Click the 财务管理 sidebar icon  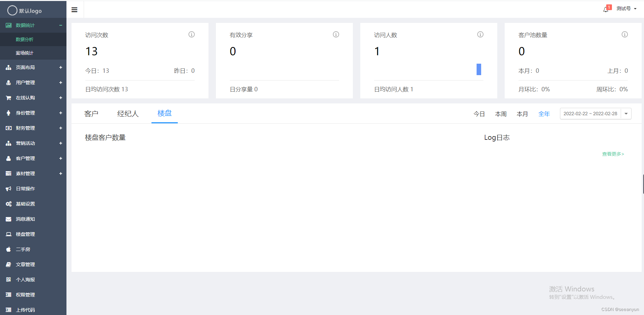click(8, 128)
